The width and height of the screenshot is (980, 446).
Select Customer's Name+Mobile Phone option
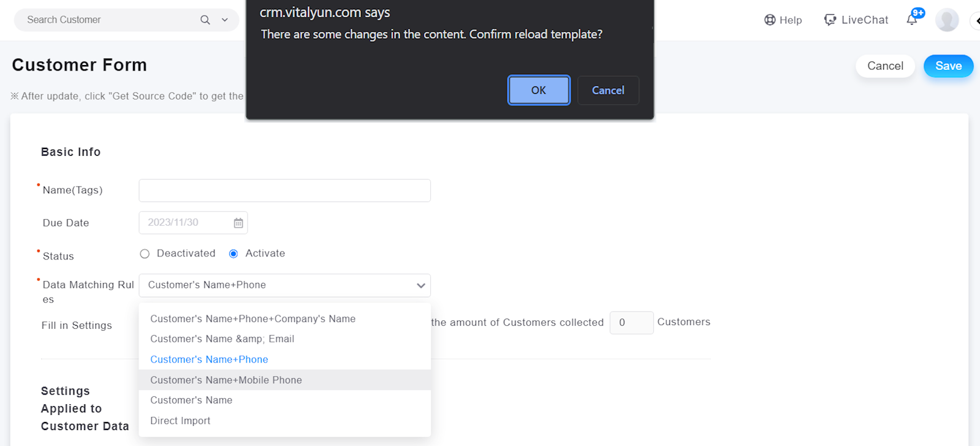[226, 380]
